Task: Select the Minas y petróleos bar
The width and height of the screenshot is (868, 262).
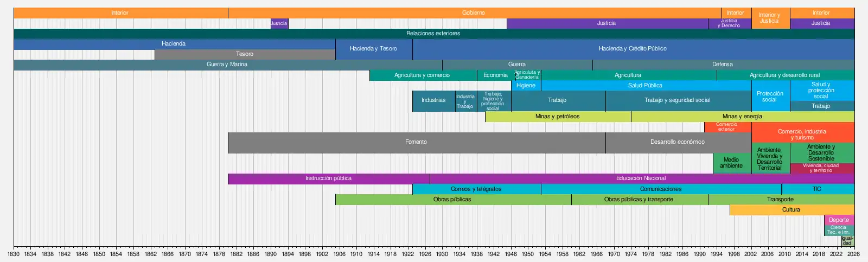Action: point(557,117)
